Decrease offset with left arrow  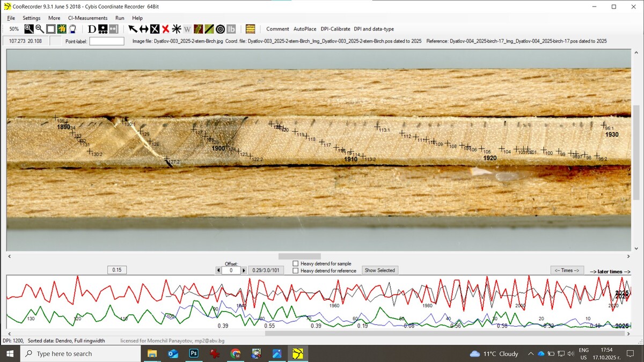tap(218, 271)
